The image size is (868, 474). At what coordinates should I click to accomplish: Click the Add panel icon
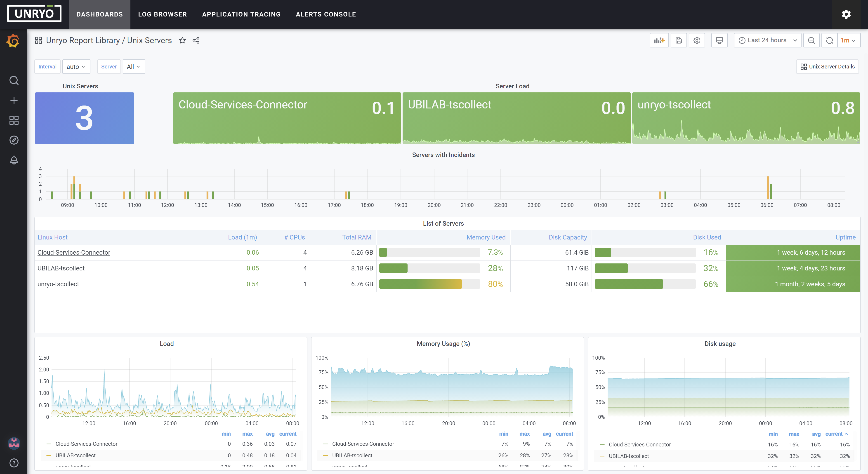pyautogui.click(x=659, y=40)
